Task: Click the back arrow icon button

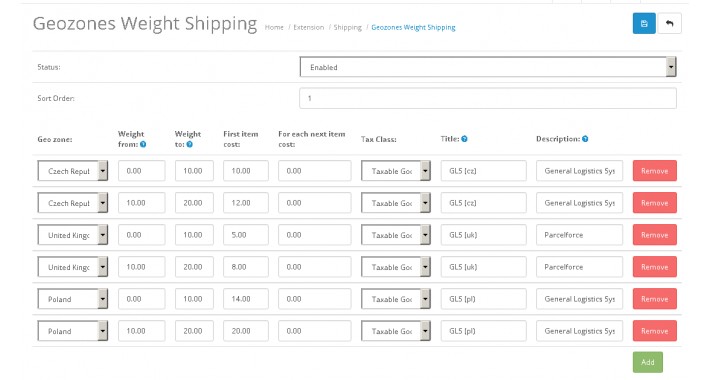Action: pyautogui.click(x=669, y=23)
